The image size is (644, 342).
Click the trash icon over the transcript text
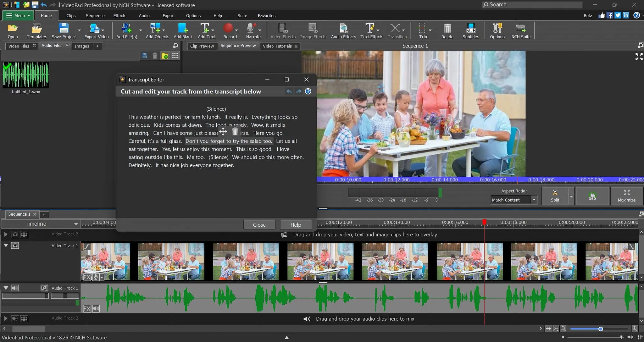coord(235,131)
